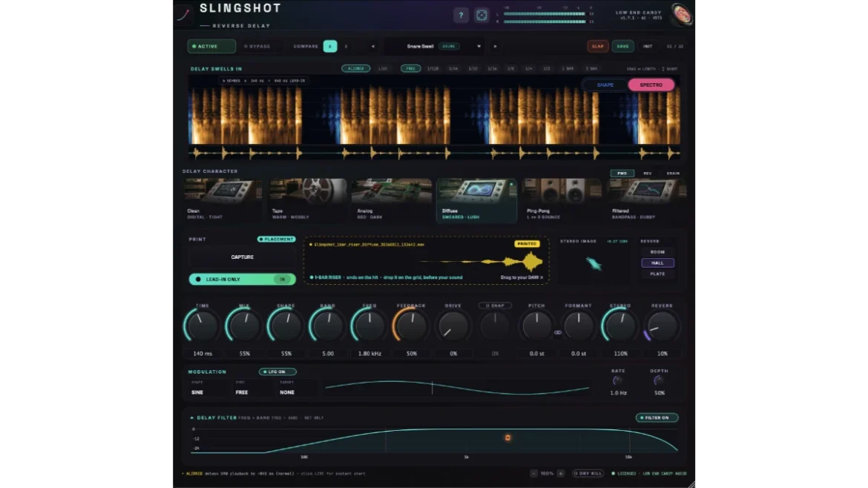Select PLATE reverb type
The image size is (868, 488).
657,274
